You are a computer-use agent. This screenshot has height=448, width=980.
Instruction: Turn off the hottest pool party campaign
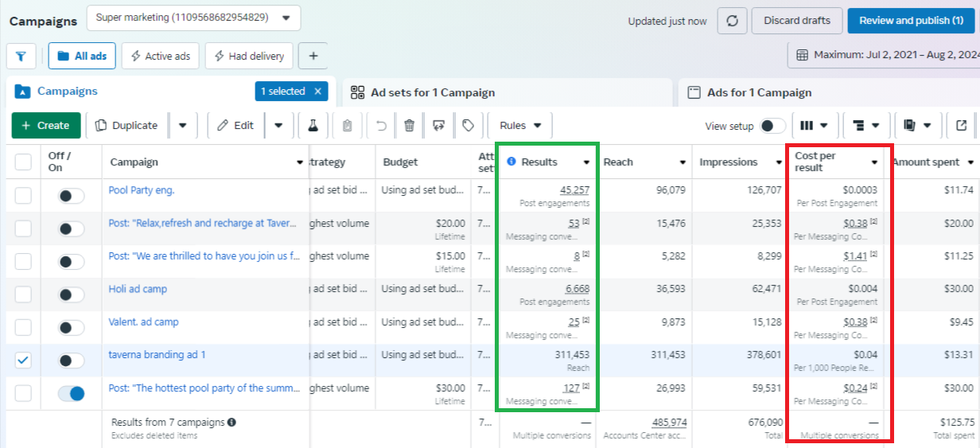[71, 393]
